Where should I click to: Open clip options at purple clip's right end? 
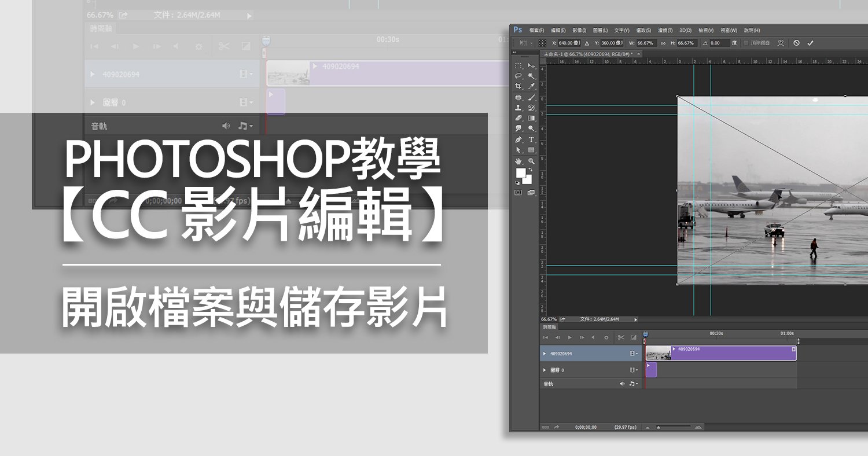793,349
